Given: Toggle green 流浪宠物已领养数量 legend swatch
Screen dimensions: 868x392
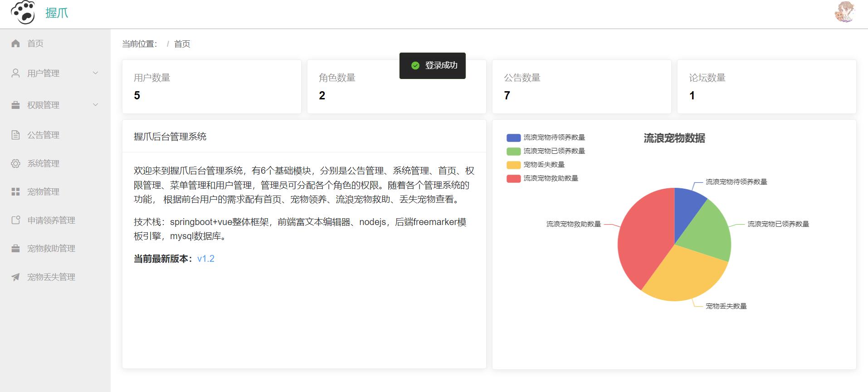Looking at the screenshot, I should coord(513,151).
